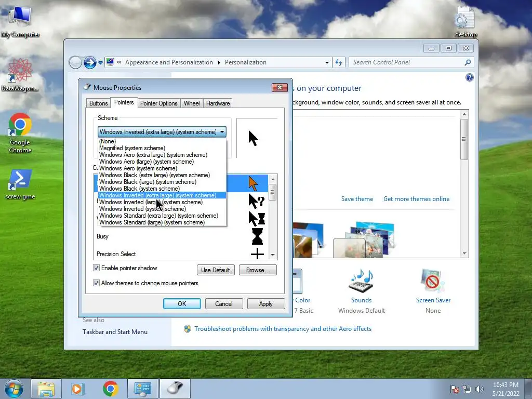Click the themes list scrollbar thumb
Image resolution: width=532 pixels, height=399 pixels.
[464, 139]
